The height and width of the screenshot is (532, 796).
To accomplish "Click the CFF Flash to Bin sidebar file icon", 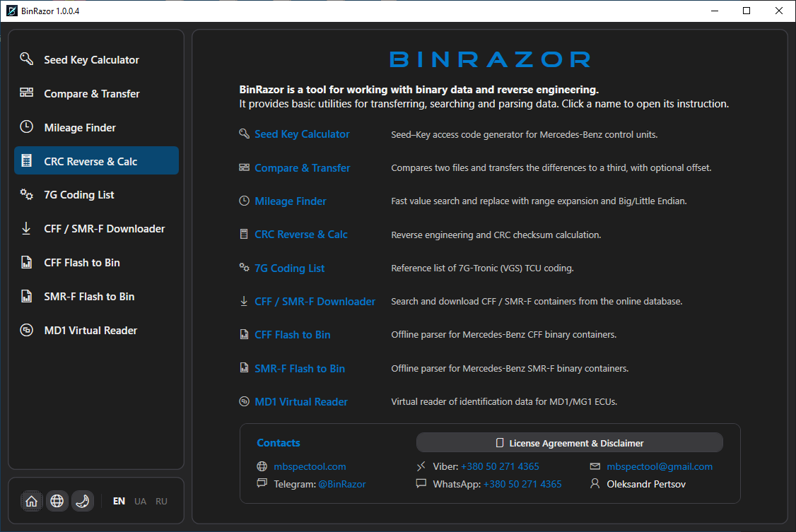I will [x=26, y=262].
